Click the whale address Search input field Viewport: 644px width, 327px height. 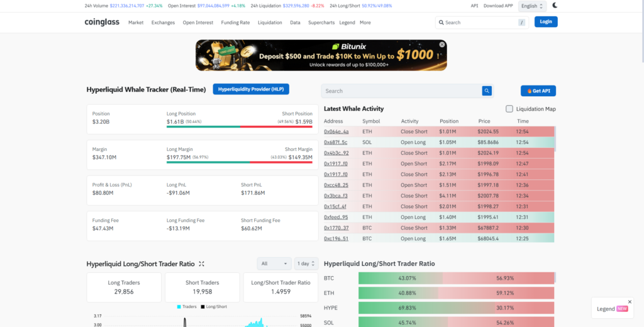click(401, 91)
